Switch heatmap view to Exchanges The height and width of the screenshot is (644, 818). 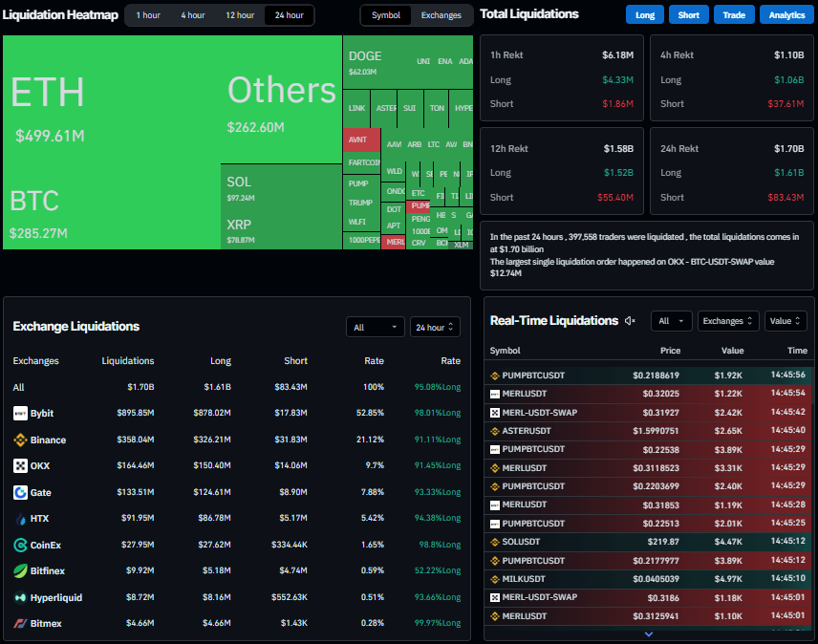click(x=441, y=15)
